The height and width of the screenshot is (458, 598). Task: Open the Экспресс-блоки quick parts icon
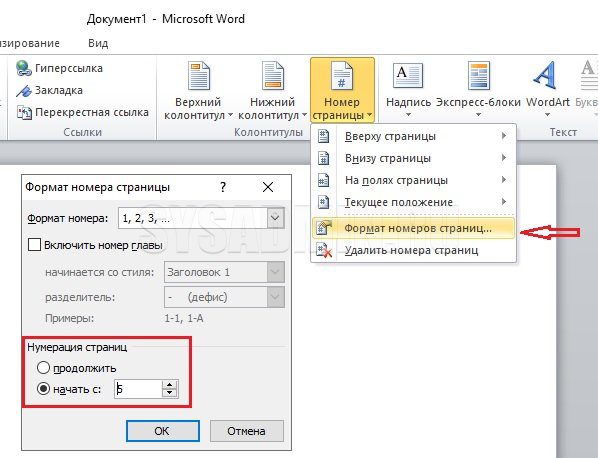tap(479, 75)
